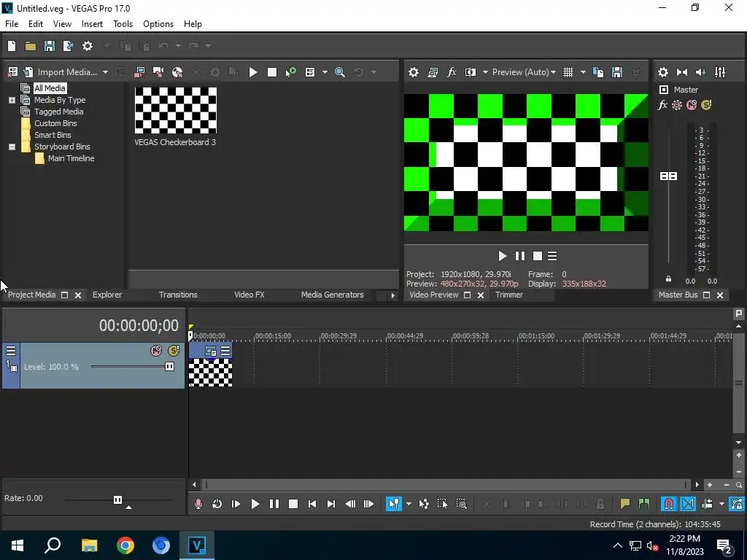The width and height of the screenshot is (747, 560).
Task: Select the Zoom Edit Tool icon
Action: (x=461, y=504)
